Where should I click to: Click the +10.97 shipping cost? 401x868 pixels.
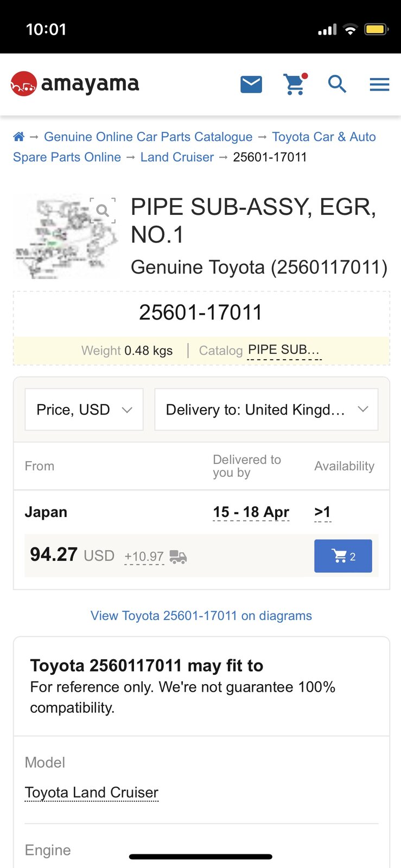(x=144, y=557)
